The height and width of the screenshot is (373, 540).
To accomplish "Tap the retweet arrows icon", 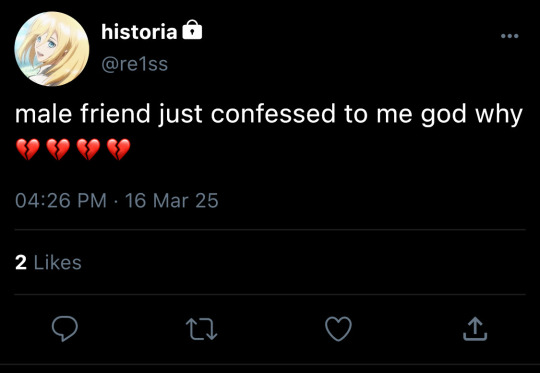I will click(x=201, y=329).
